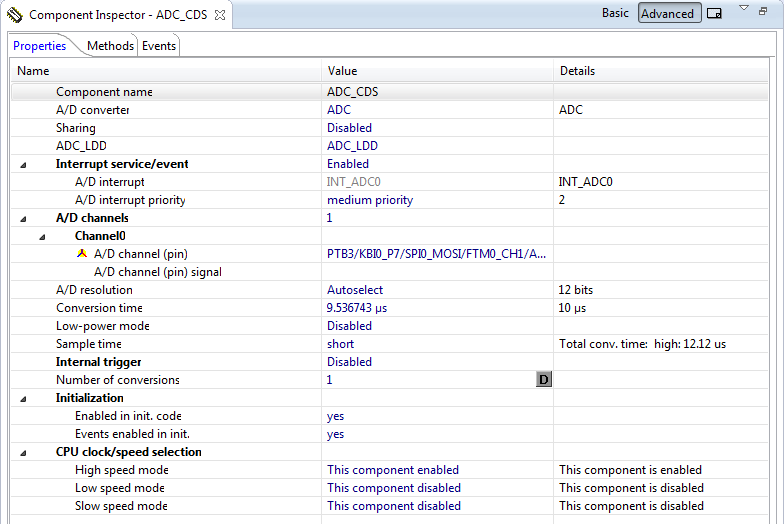Open the Events tab
784x524 pixels.
coord(158,46)
